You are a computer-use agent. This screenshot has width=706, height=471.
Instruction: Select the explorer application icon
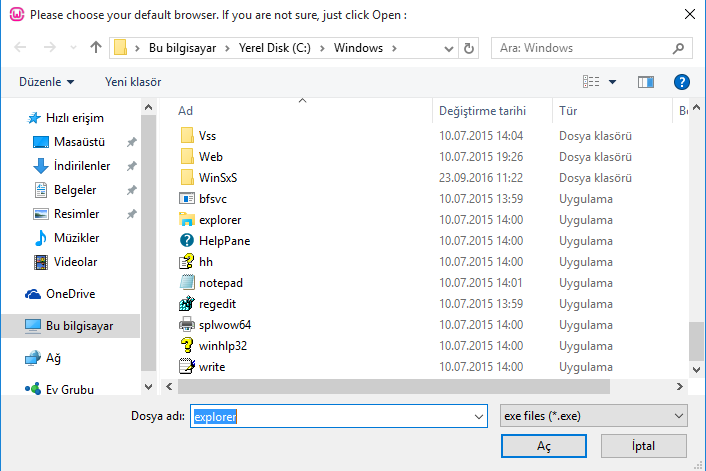tap(187, 220)
